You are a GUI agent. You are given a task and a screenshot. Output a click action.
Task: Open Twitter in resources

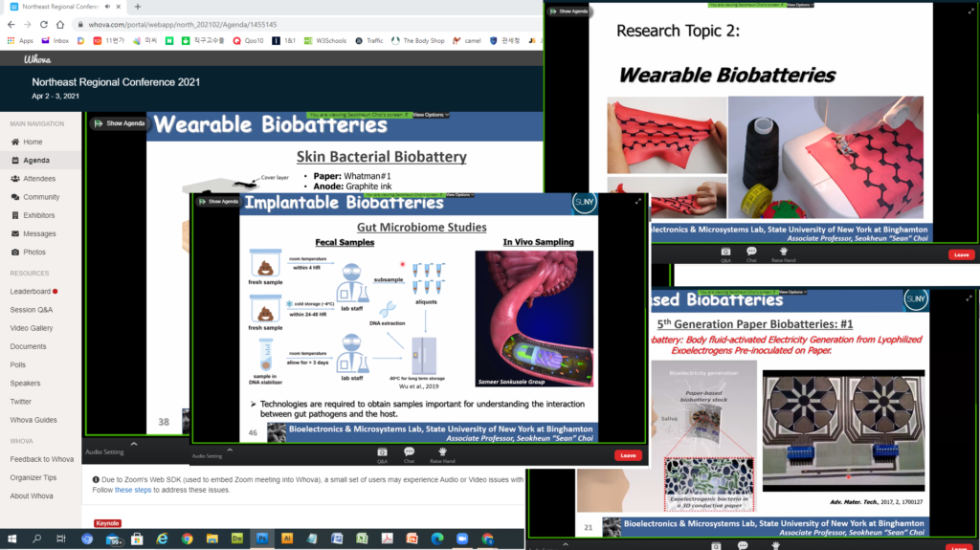pyautogui.click(x=21, y=401)
